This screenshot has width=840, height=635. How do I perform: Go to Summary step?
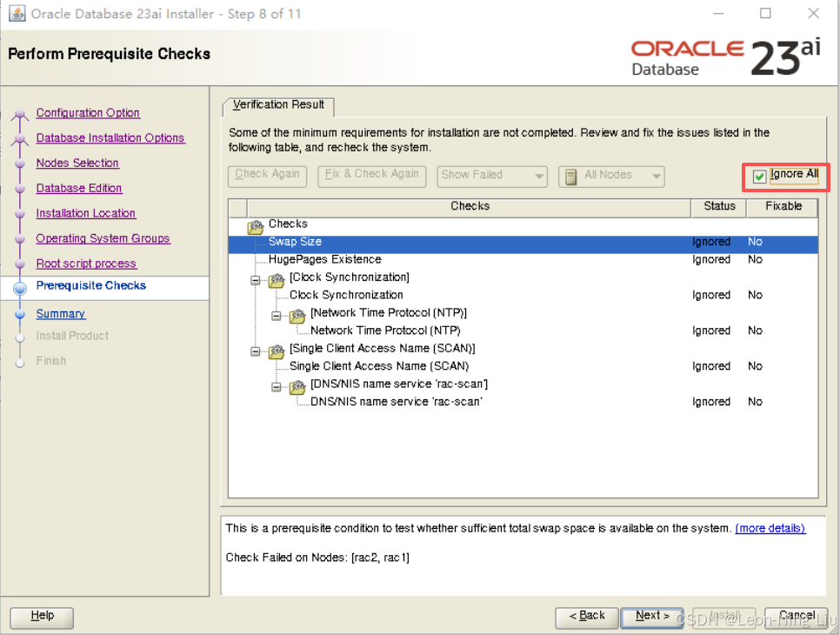pyautogui.click(x=61, y=314)
